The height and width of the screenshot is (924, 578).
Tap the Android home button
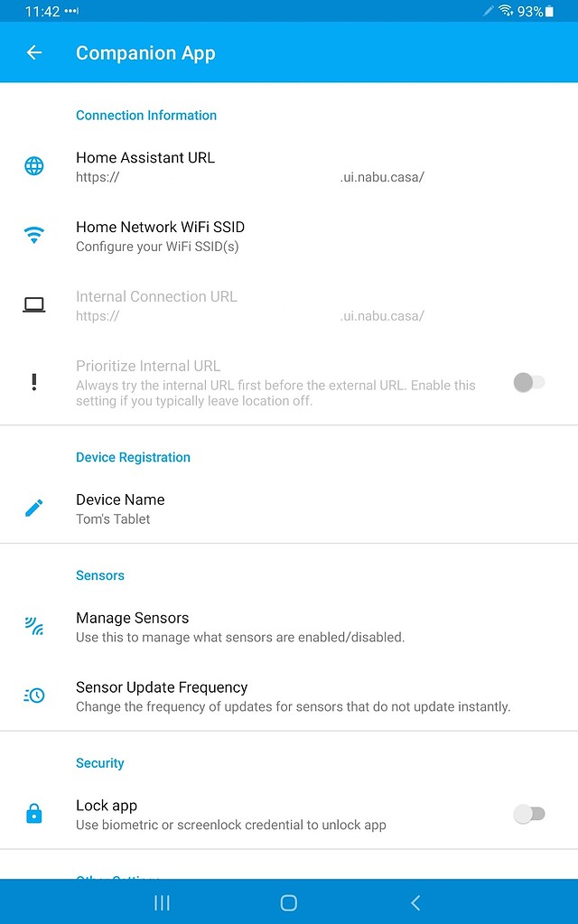click(288, 901)
